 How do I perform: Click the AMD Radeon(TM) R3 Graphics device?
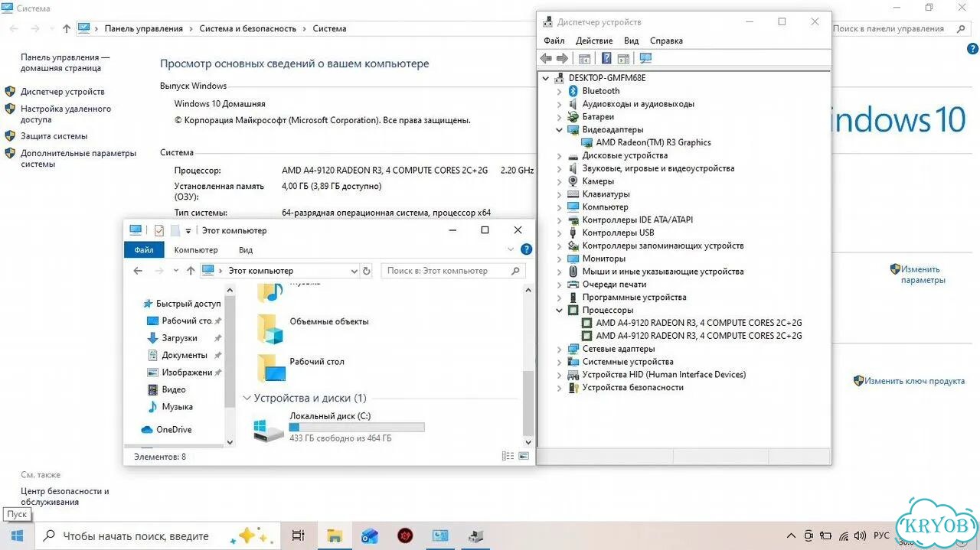click(x=653, y=142)
